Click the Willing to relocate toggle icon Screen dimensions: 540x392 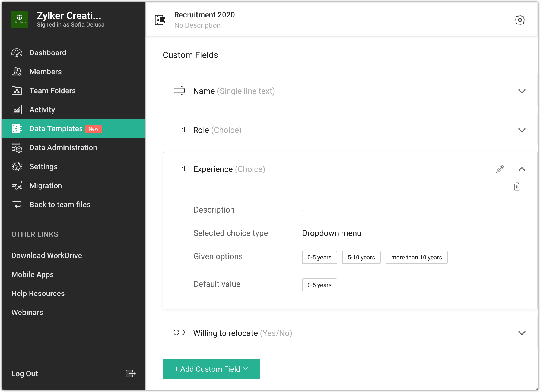coord(179,333)
